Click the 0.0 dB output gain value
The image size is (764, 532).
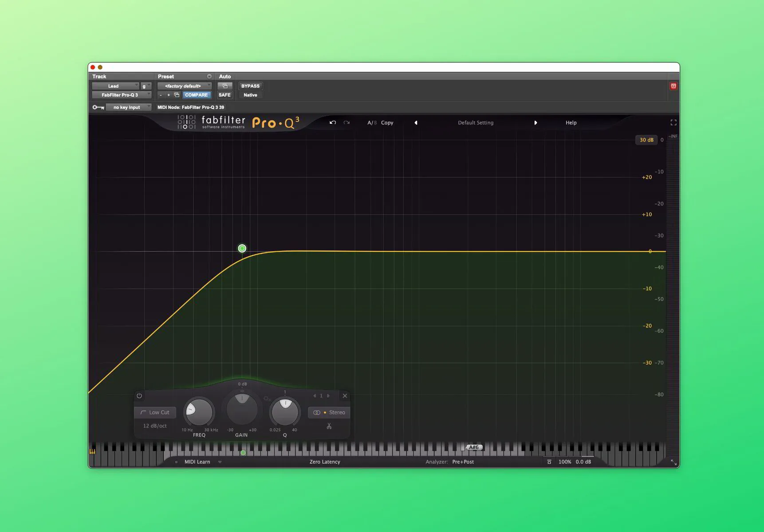(x=583, y=462)
